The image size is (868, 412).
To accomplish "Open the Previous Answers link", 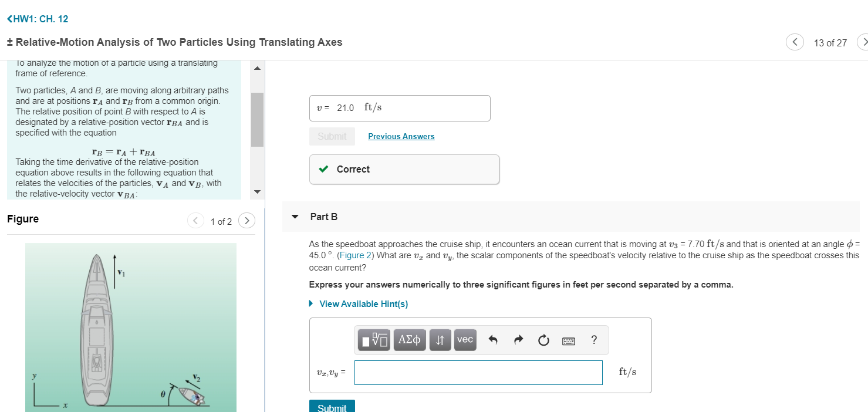I will click(x=401, y=136).
